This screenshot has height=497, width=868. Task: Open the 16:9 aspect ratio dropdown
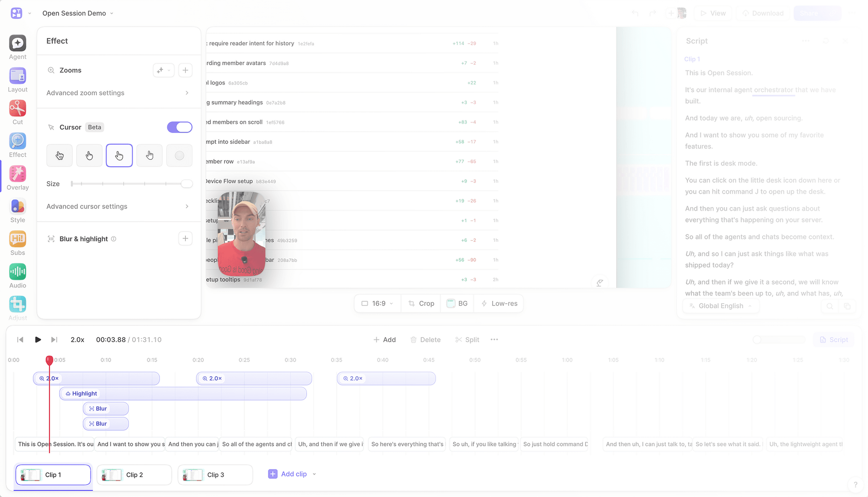[x=377, y=303]
